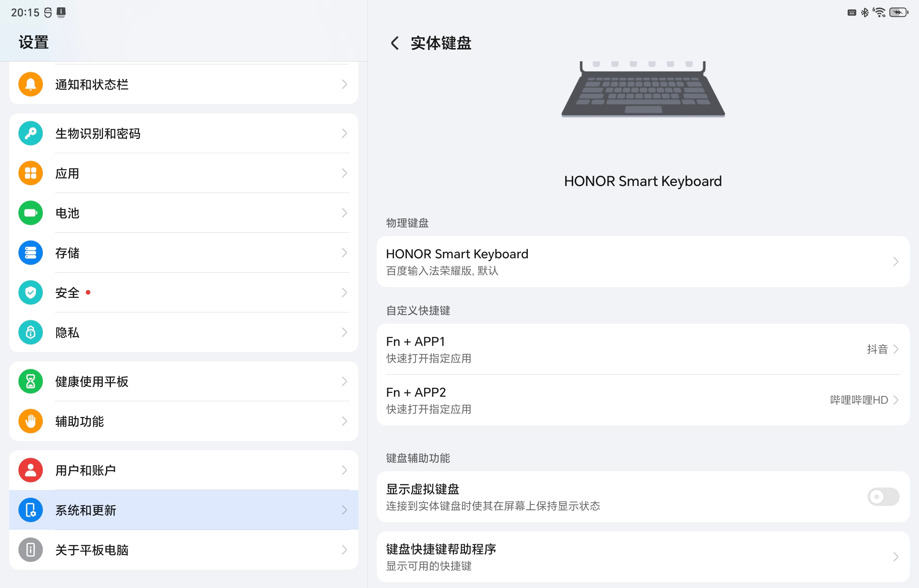The height and width of the screenshot is (588, 919).
Task: Expand the 通知和状态栏 row chevron
Action: [344, 84]
